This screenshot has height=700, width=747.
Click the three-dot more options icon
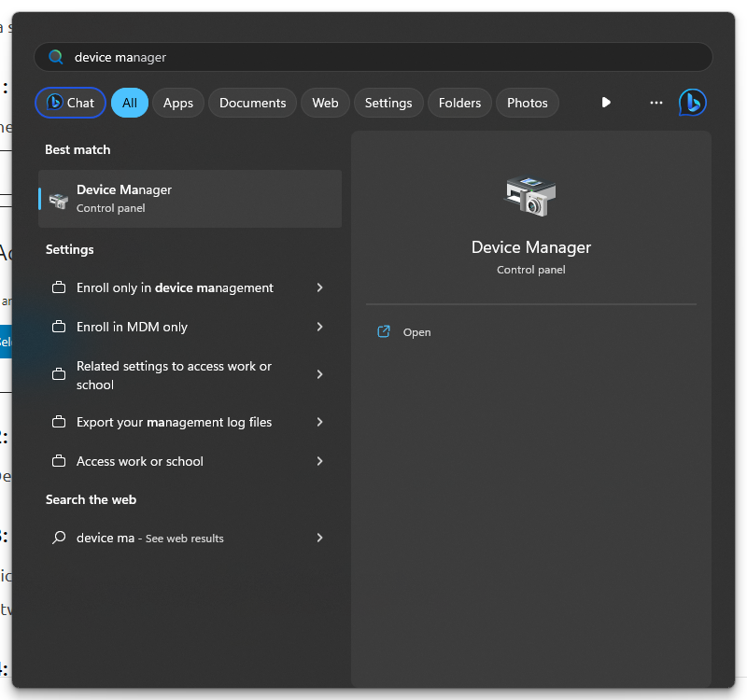[x=655, y=103]
